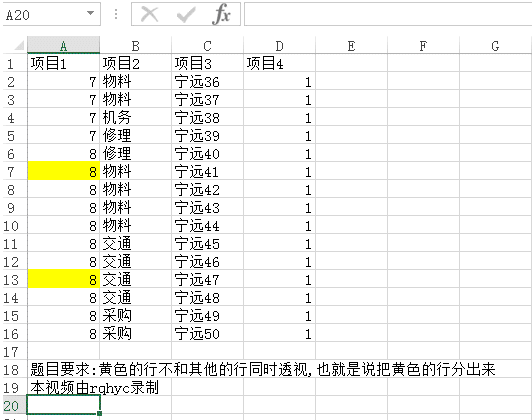
Task: Select column A header
Action: click(63, 45)
